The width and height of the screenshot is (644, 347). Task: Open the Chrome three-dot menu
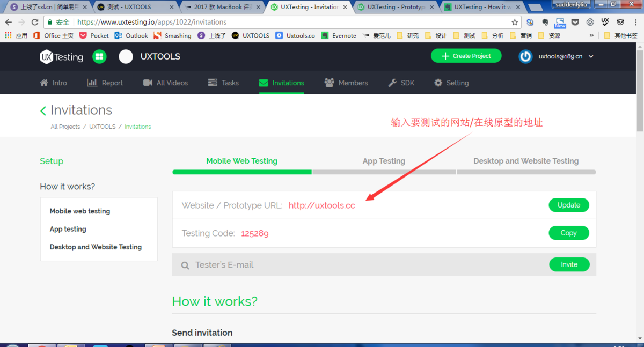[x=635, y=23]
